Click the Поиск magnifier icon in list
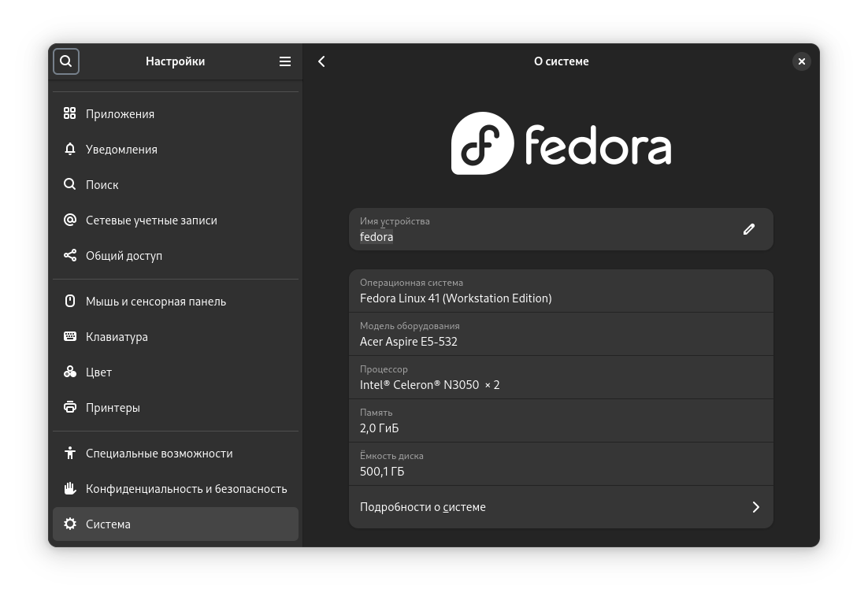The height and width of the screenshot is (600, 868). coord(70,184)
